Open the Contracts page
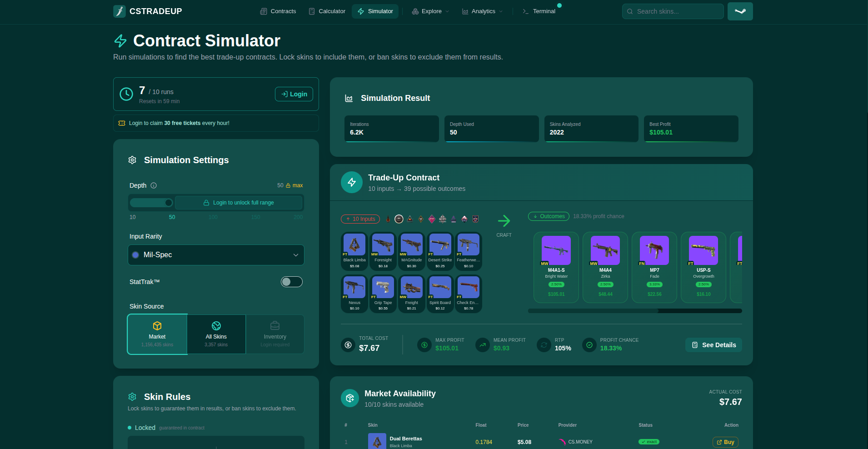 (x=278, y=11)
